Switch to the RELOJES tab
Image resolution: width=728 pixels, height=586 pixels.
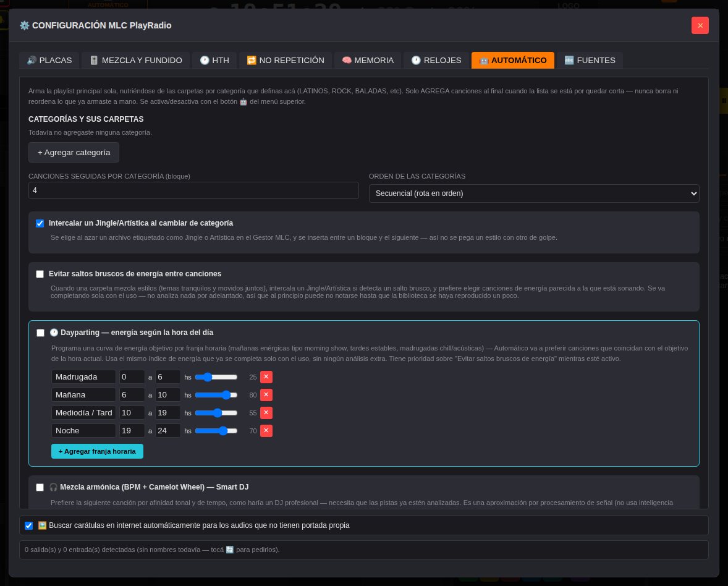[436, 61]
